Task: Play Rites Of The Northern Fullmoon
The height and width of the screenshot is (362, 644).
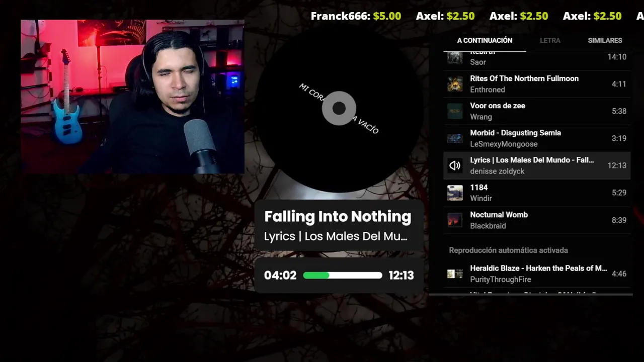Action: click(x=537, y=84)
